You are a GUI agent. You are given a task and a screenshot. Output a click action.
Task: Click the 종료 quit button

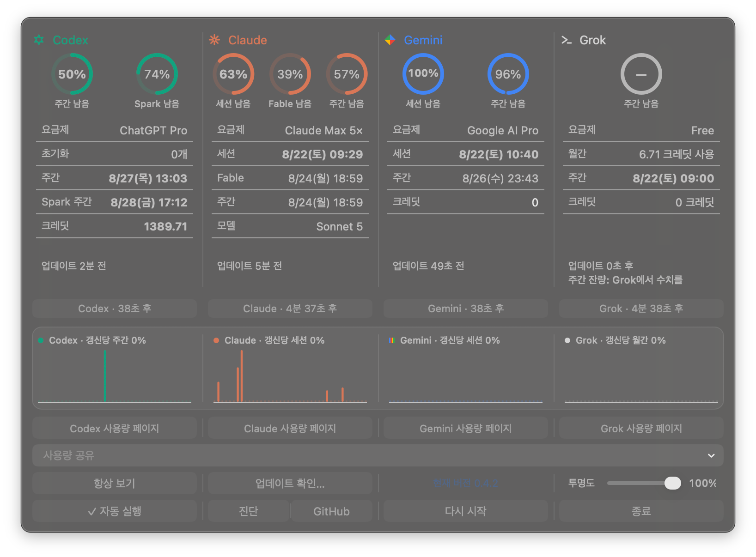(641, 511)
